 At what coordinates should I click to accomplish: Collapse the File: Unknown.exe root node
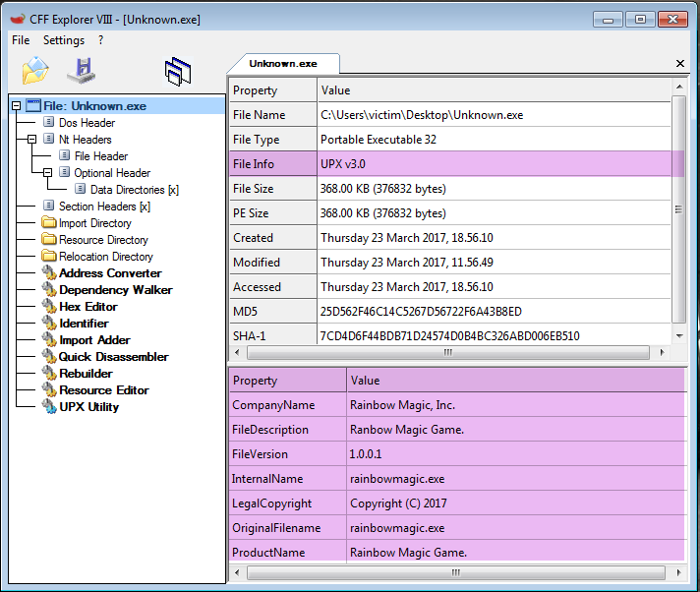click(x=16, y=106)
